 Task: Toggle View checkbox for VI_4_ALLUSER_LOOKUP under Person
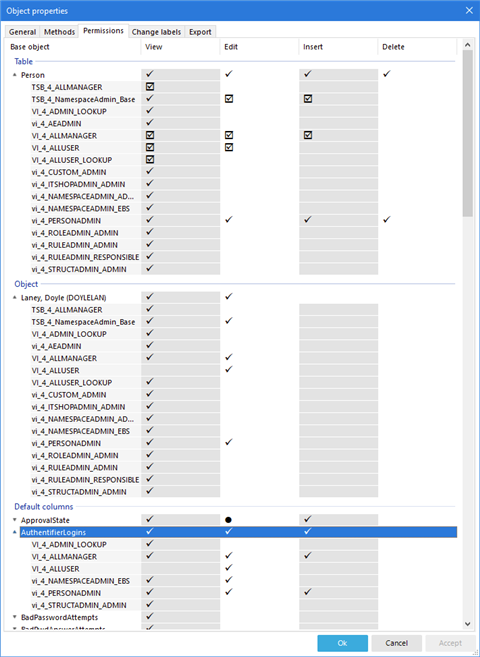point(150,160)
